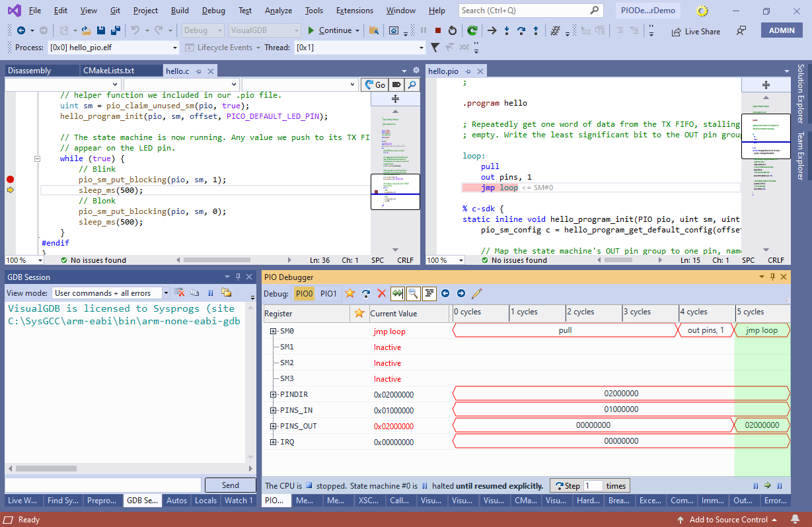
Task: Toggle pin on the hello.c tab
Action: pos(199,71)
